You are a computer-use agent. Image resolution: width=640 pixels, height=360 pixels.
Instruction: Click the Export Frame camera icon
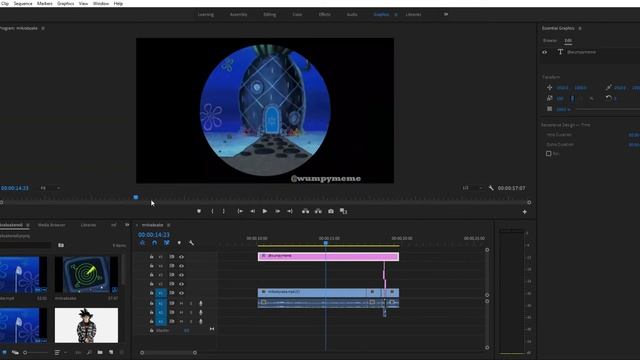click(331, 211)
